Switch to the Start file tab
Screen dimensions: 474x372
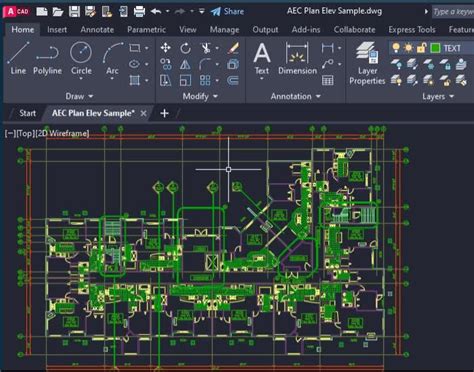click(27, 113)
